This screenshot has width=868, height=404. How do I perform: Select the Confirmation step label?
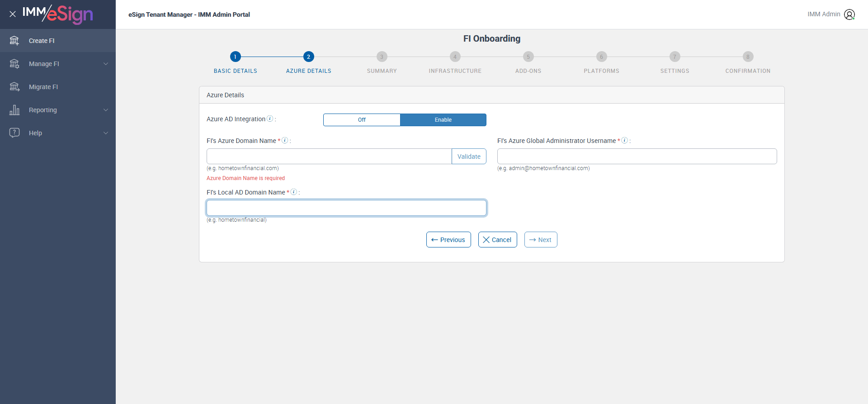(x=748, y=71)
